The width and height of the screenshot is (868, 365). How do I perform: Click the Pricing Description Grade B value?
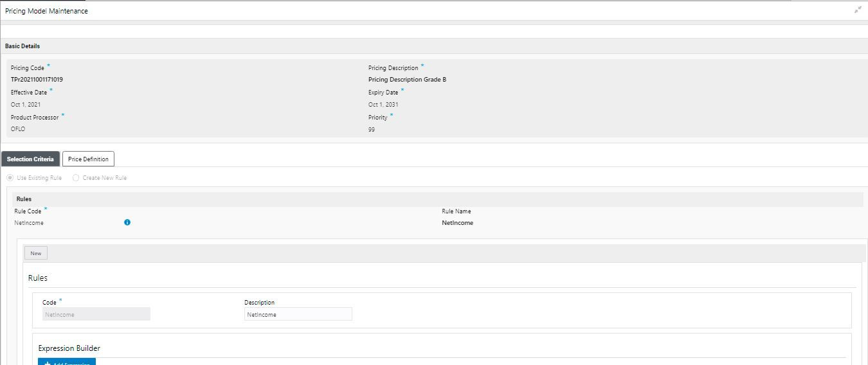coord(407,80)
